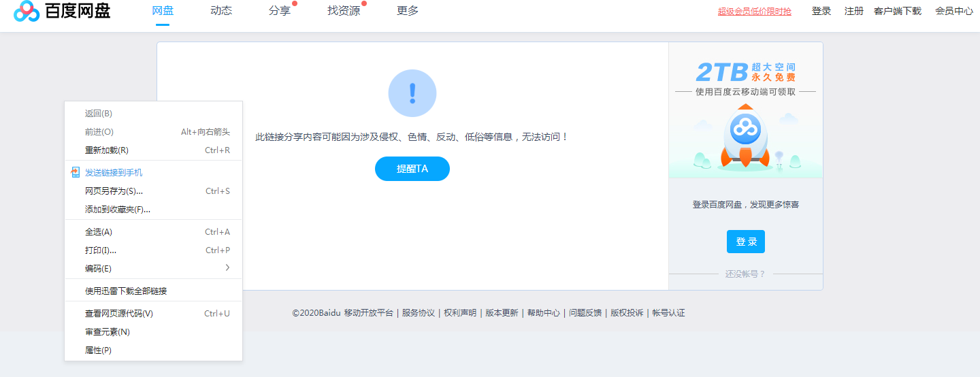Screen dimensions: 980x377
Task: Open the 更多 navigation item
Action: click(x=408, y=11)
